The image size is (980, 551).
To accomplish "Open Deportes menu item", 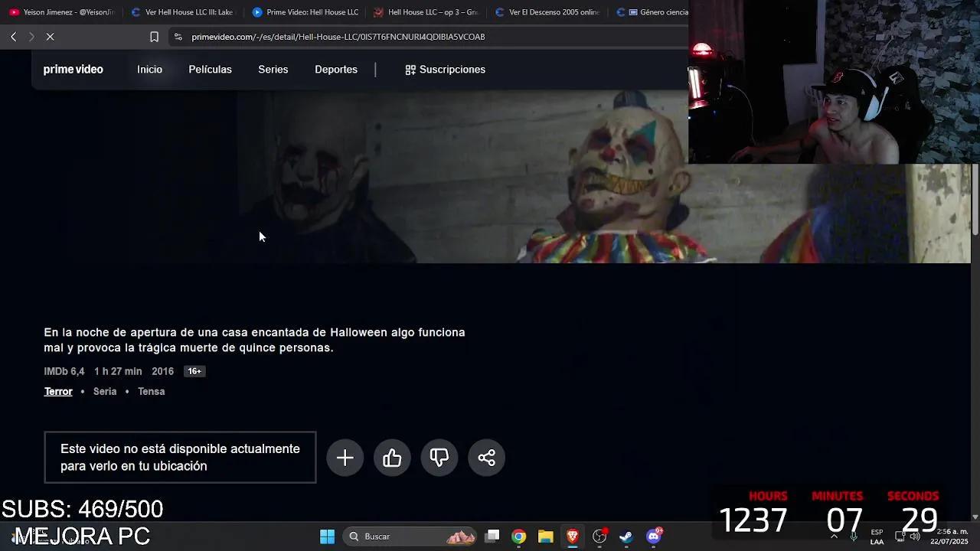I will [336, 70].
